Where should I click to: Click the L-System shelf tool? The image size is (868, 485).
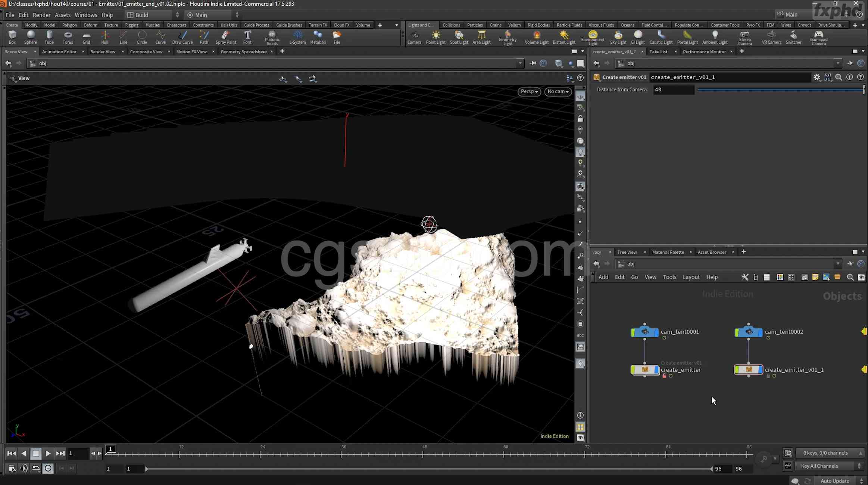coord(297,37)
